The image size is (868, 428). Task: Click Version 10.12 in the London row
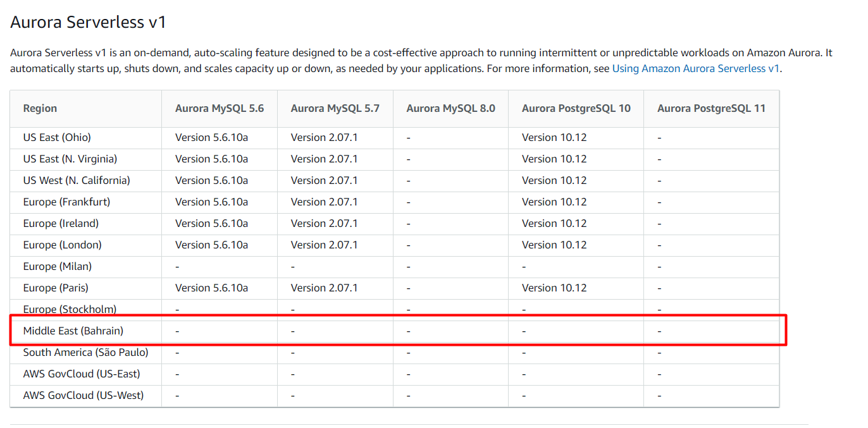[554, 245]
